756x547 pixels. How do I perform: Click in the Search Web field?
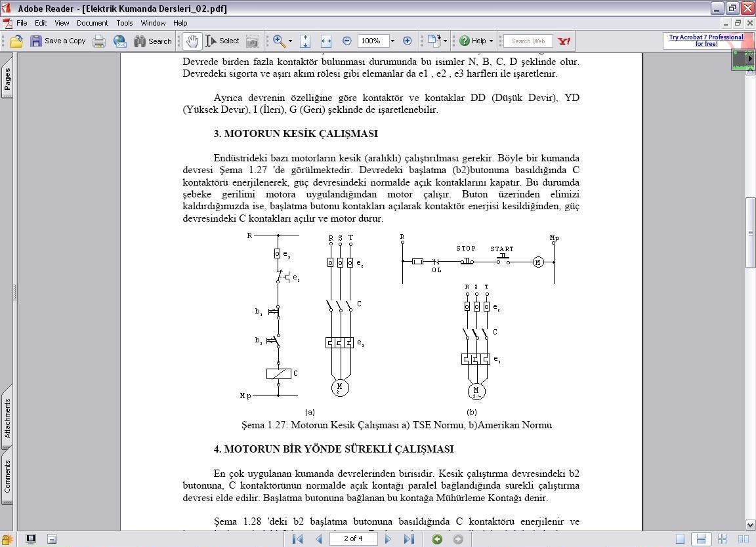528,41
